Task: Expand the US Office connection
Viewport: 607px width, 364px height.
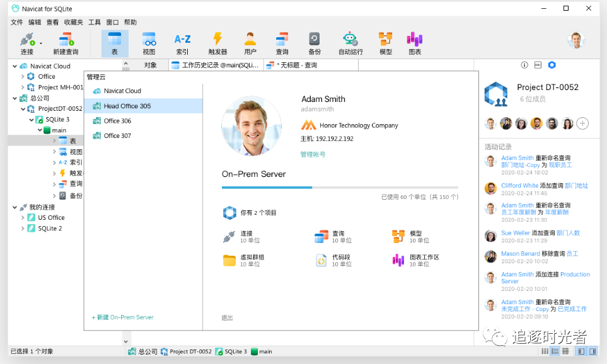Action: point(23,218)
